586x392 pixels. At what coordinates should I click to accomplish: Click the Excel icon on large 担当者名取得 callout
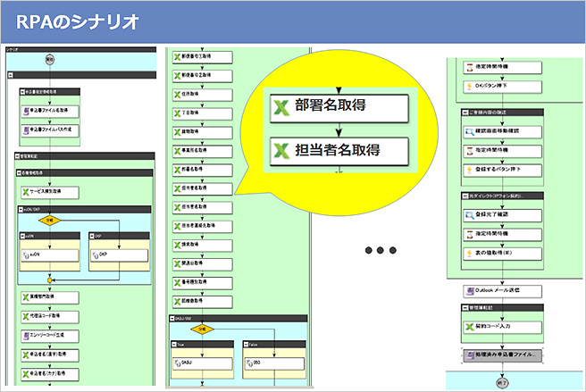pyautogui.click(x=282, y=150)
